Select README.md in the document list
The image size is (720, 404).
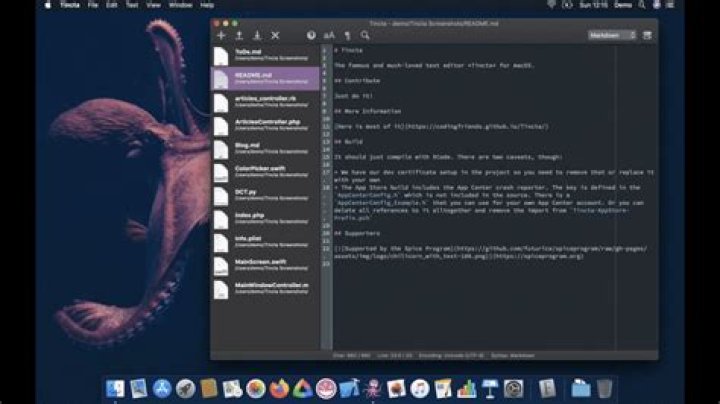[265, 79]
